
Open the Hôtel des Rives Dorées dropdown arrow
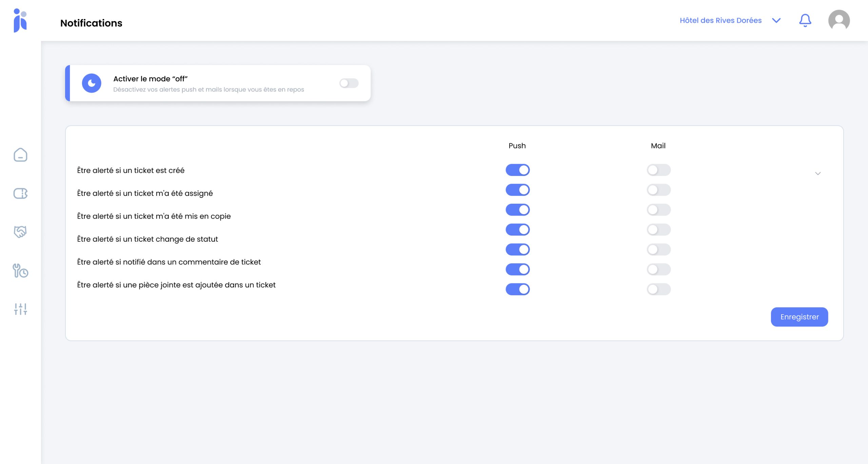[x=776, y=20]
